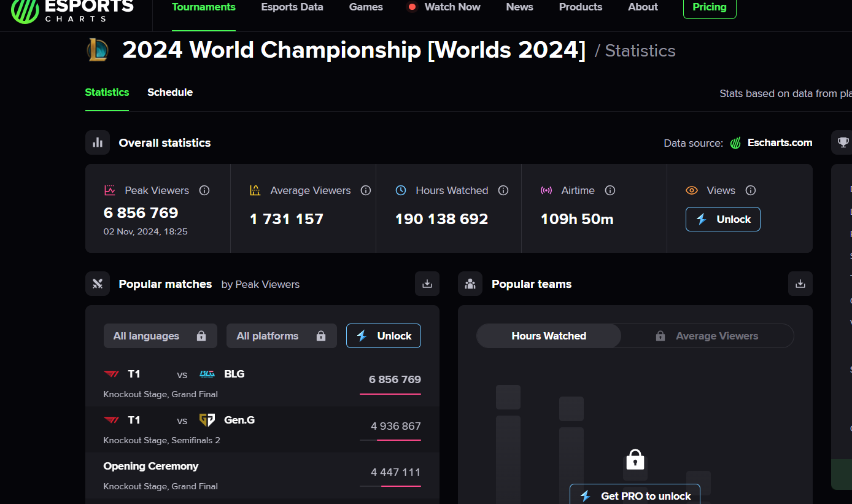The image size is (852, 504).
Task: Open the Games menu
Action: [x=366, y=7]
